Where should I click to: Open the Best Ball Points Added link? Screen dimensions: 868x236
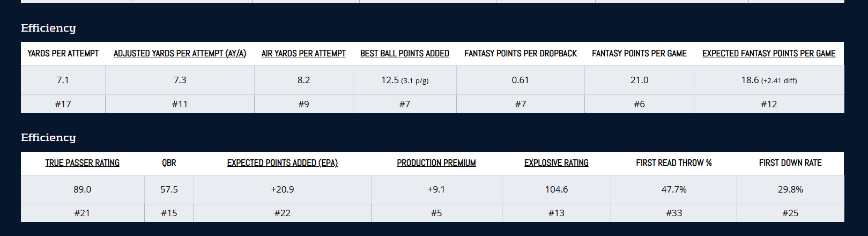[404, 54]
